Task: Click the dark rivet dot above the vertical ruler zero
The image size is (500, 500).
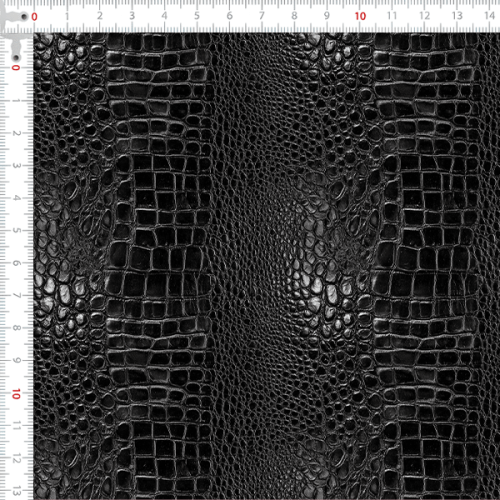Action: [x=16, y=58]
